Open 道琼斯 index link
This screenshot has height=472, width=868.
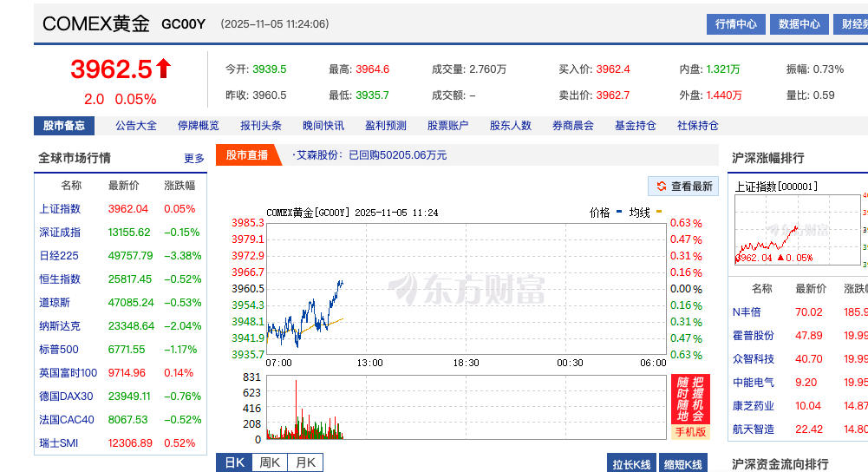[55, 303]
